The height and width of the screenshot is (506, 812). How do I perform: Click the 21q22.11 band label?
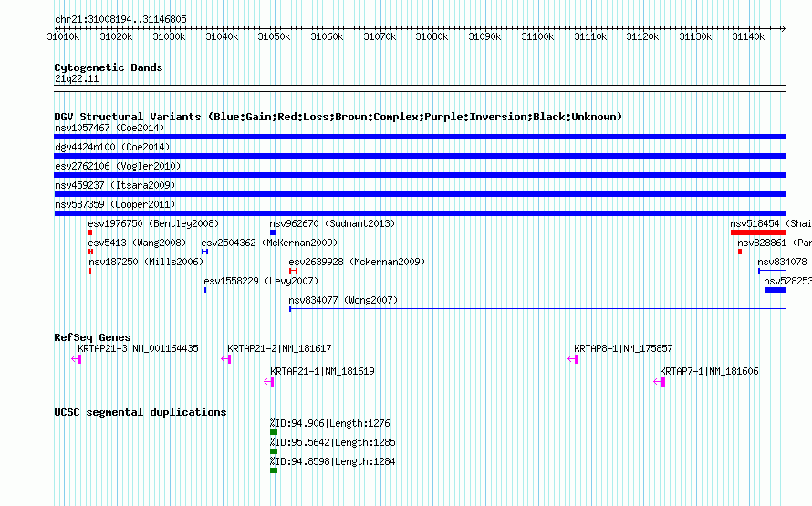pyautogui.click(x=77, y=78)
